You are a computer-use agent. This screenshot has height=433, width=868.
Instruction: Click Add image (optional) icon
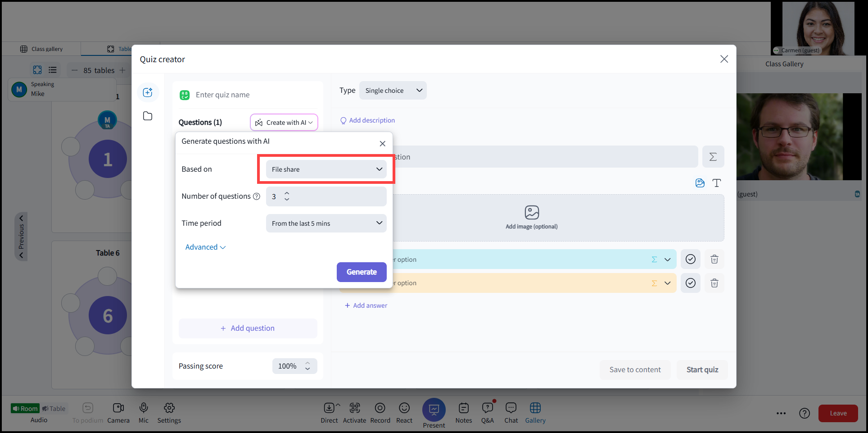click(x=532, y=212)
